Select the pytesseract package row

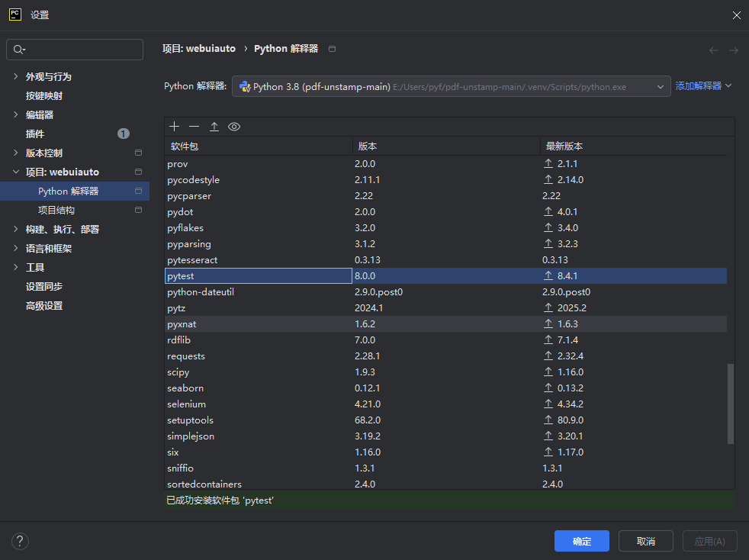pos(445,260)
